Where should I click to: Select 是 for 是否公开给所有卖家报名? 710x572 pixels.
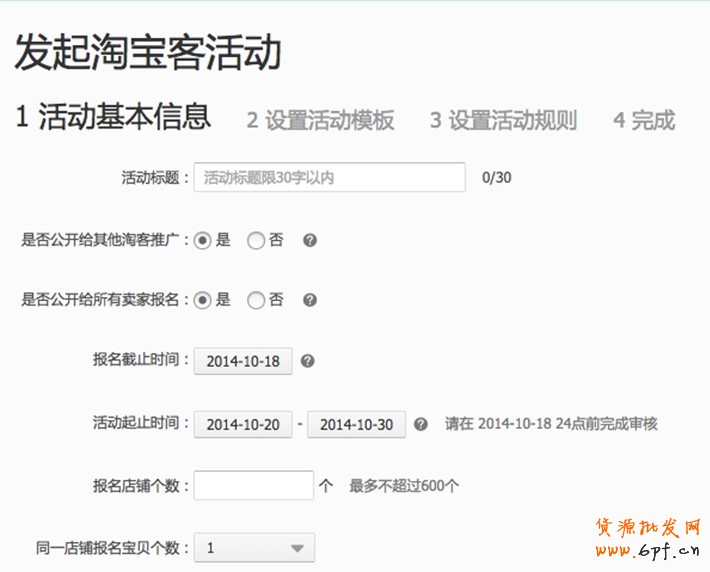click(202, 300)
